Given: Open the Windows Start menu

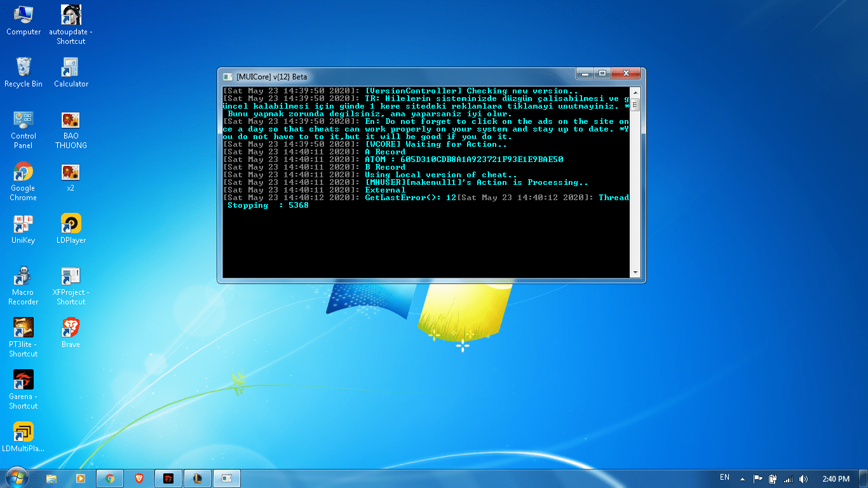Looking at the screenshot, I should tap(16, 478).
